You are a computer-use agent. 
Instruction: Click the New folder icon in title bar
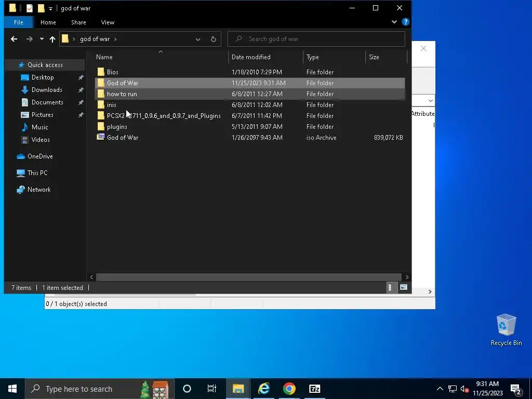click(41, 8)
